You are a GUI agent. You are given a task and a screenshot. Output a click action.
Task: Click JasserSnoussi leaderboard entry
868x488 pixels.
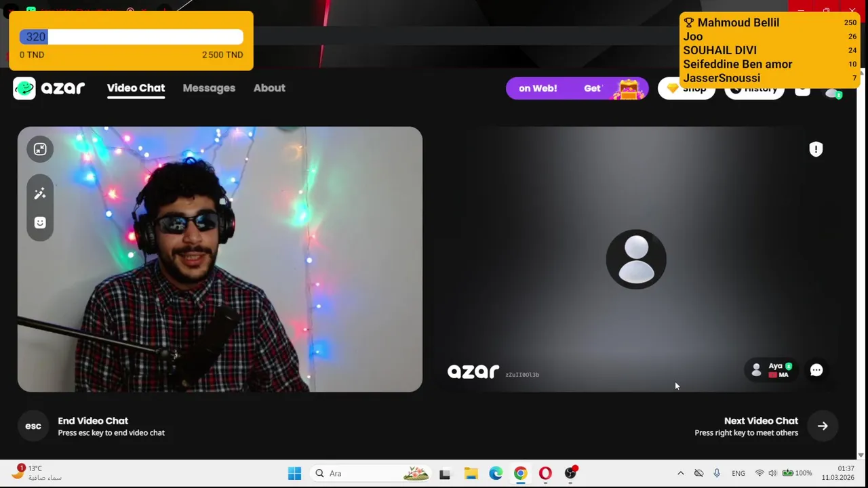click(x=722, y=78)
